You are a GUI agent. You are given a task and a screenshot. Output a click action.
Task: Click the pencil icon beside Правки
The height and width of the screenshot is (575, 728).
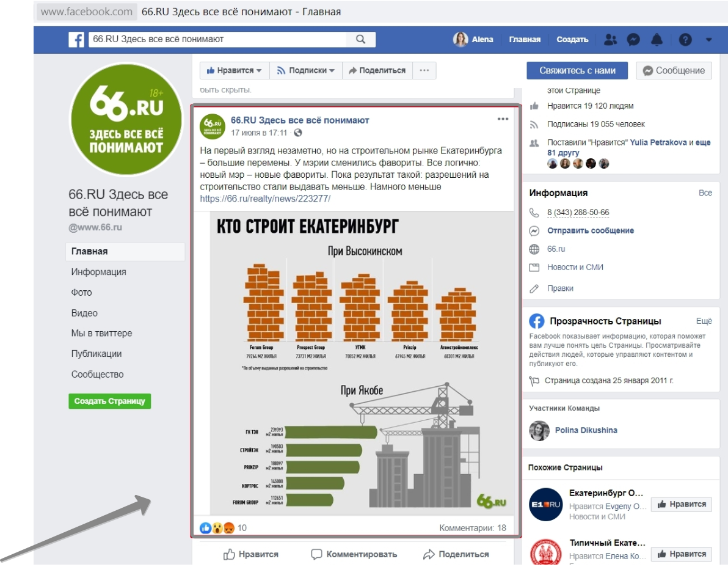pos(534,289)
